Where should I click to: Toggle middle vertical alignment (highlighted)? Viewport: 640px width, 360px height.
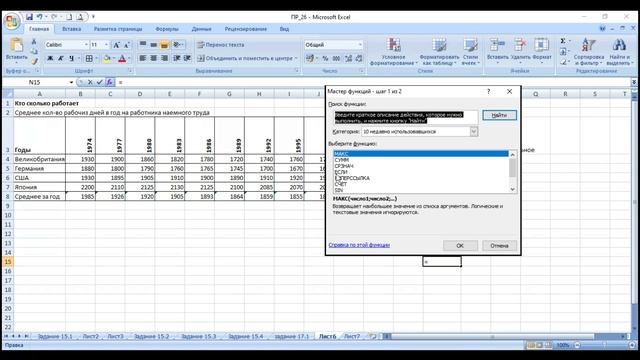coord(164,44)
